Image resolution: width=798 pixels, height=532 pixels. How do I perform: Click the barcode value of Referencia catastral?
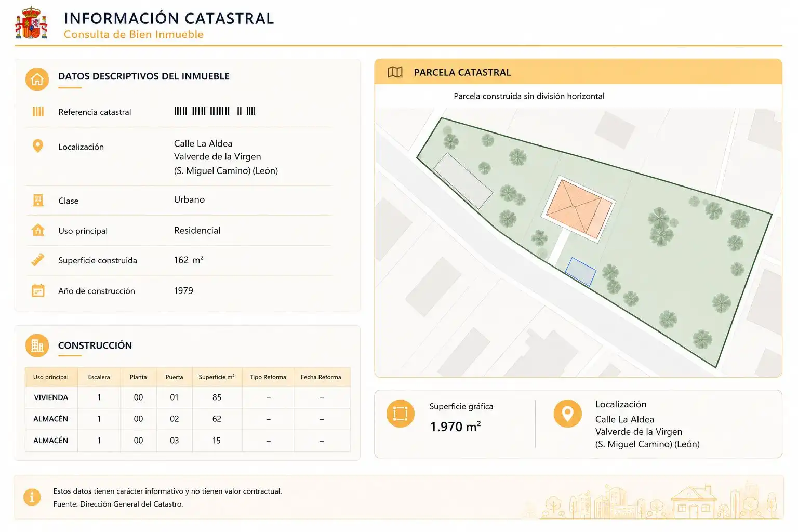215,111
